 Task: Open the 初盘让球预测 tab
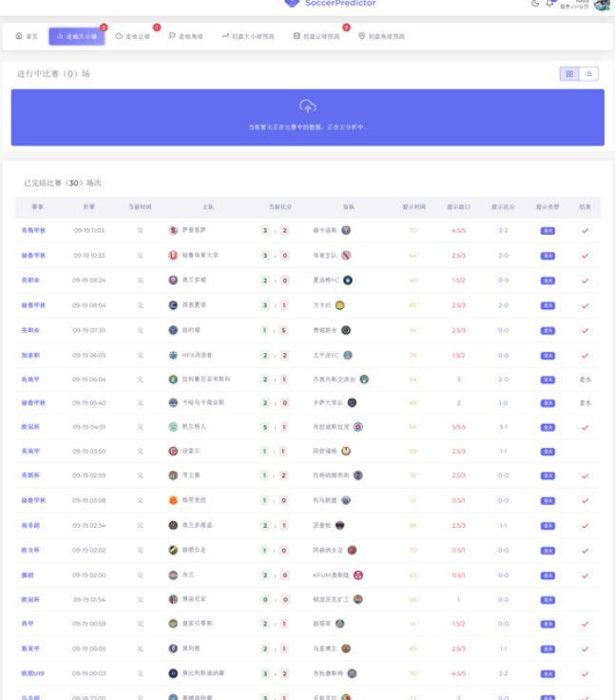(316, 36)
